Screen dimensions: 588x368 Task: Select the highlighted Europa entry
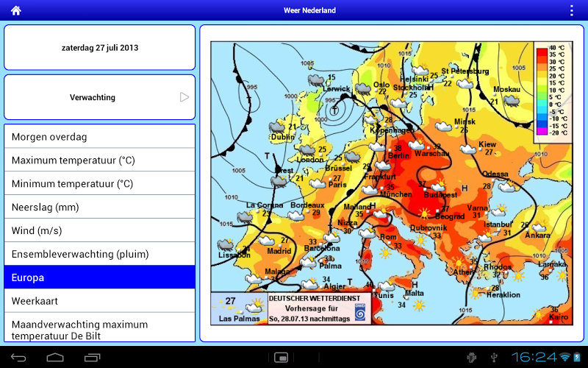tap(100, 277)
